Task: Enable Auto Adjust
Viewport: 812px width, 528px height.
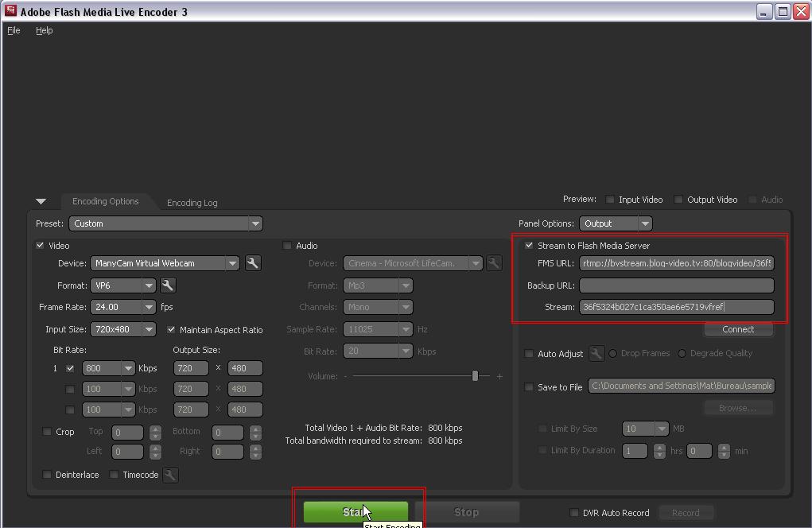Action: 529,354
